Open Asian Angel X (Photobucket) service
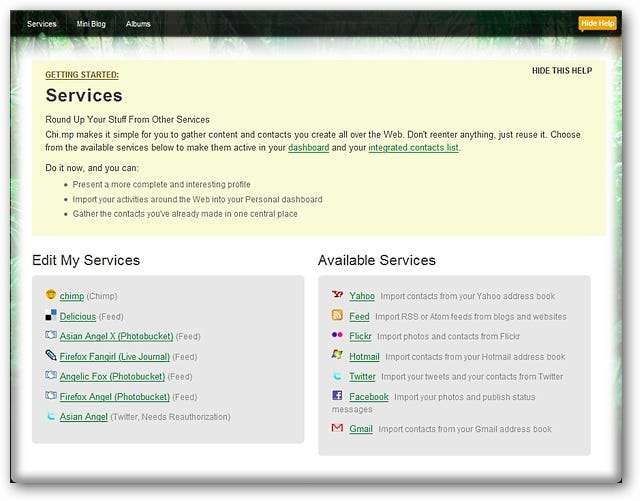Image resolution: width=640 pixels, height=501 pixels. tap(116, 336)
